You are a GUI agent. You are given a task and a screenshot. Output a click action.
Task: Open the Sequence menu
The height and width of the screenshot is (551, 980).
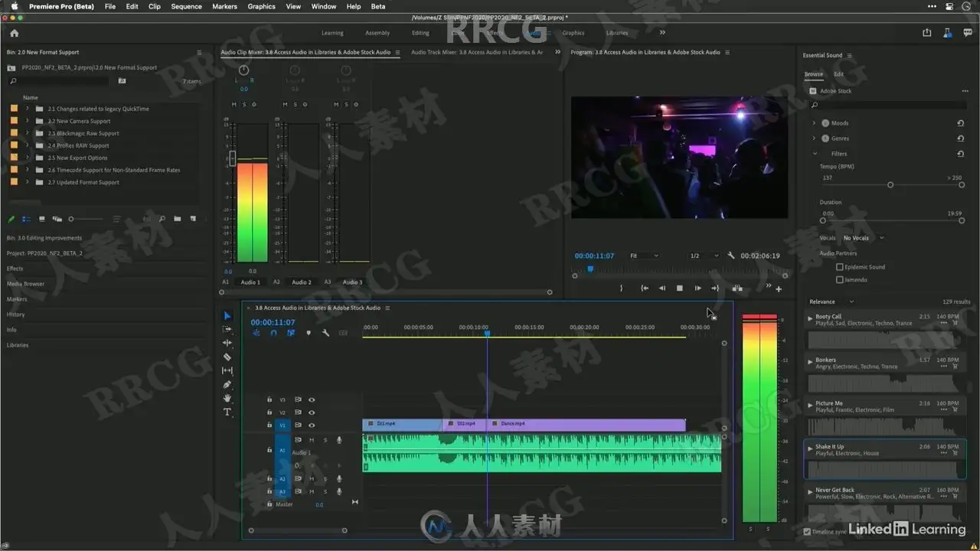point(186,6)
